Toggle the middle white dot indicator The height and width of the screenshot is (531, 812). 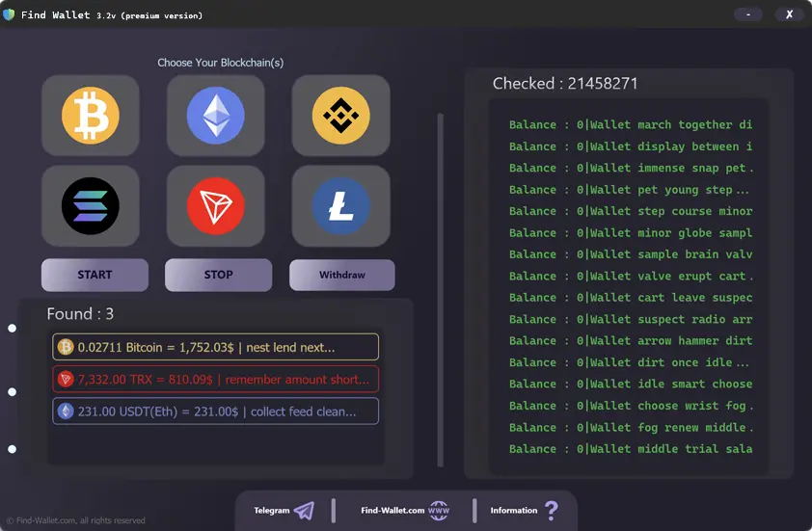click(12, 392)
